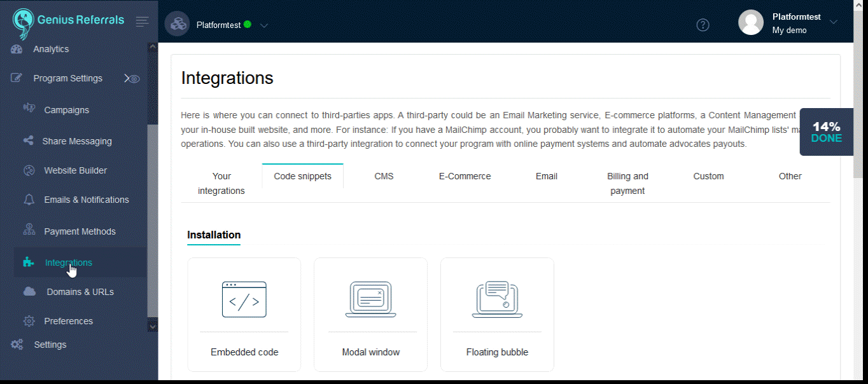Open the account dropdown showing My demo

click(834, 20)
